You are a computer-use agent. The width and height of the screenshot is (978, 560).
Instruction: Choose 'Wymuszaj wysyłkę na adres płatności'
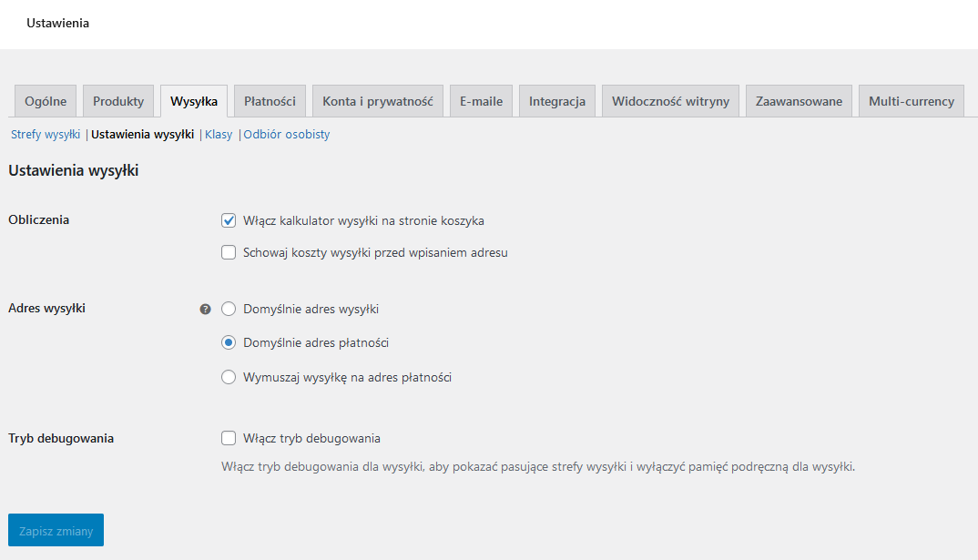tap(229, 376)
